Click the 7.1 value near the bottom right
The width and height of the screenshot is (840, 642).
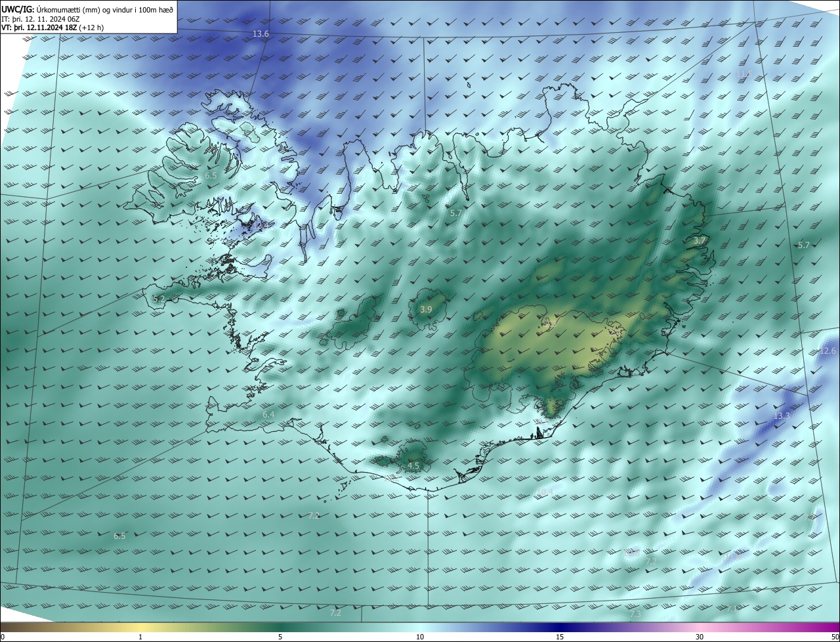732,610
